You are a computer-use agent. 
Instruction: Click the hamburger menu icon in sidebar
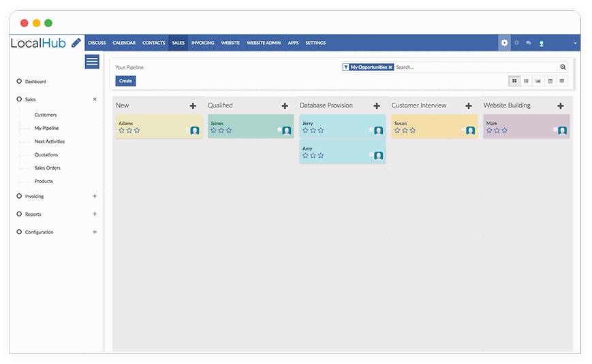tap(92, 62)
